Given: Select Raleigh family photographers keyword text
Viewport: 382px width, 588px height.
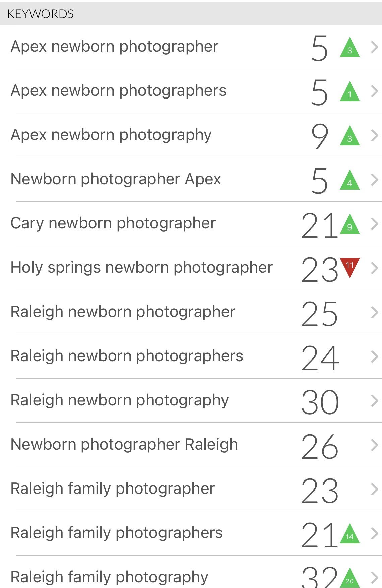Looking at the screenshot, I should (117, 533).
